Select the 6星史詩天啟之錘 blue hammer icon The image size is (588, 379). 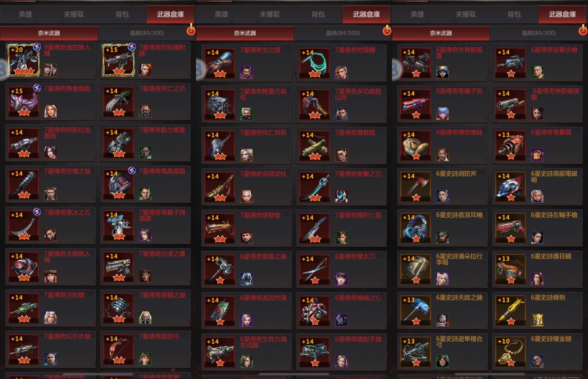(416, 311)
